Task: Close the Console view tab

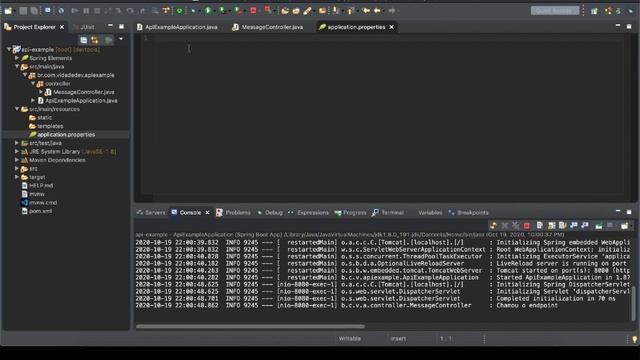Action: [207, 213]
